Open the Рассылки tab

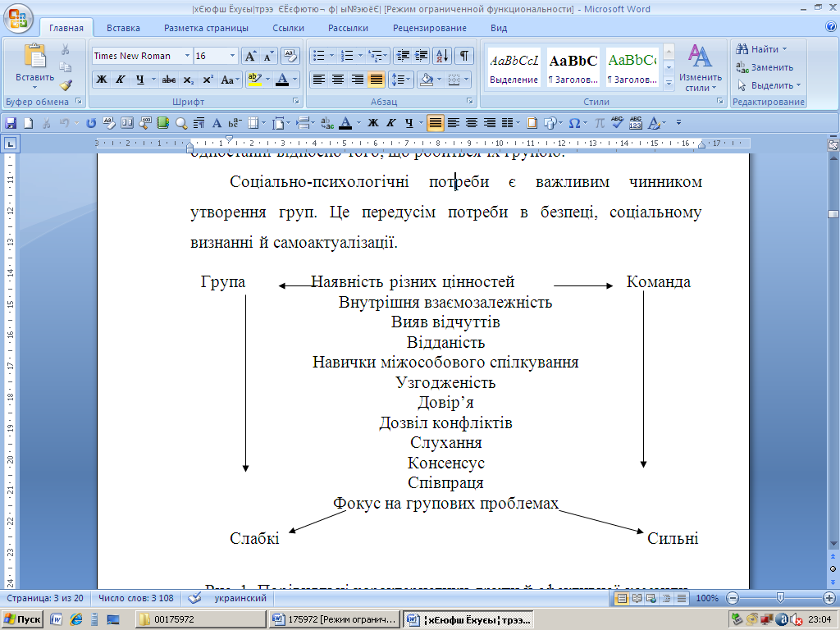click(348, 28)
